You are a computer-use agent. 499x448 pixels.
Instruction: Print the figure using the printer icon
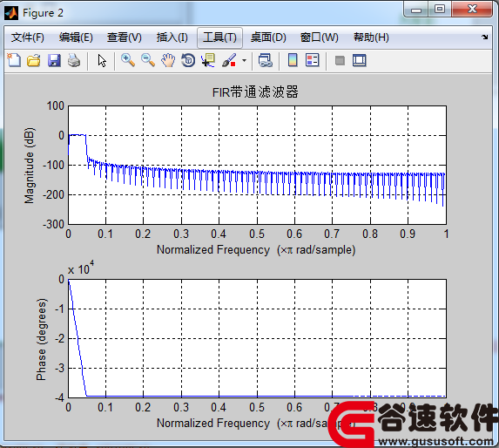click(74, 60)
